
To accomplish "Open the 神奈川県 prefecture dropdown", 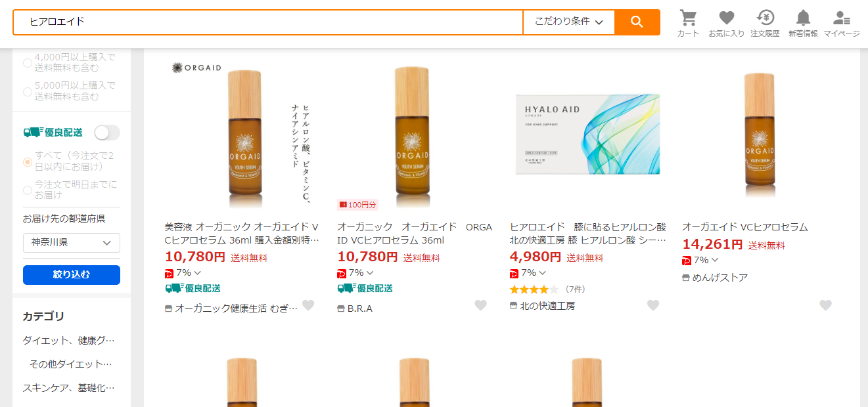I will click(72, 242).
